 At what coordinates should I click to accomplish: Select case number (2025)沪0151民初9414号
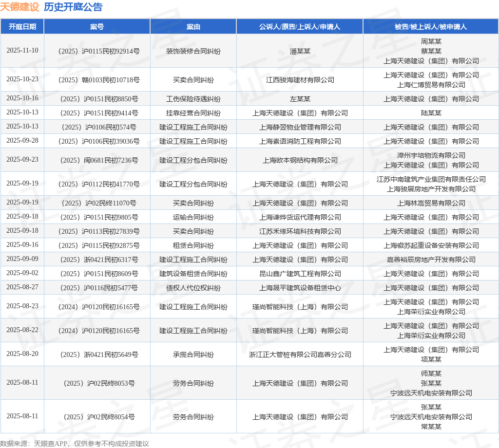pos(99,113)
